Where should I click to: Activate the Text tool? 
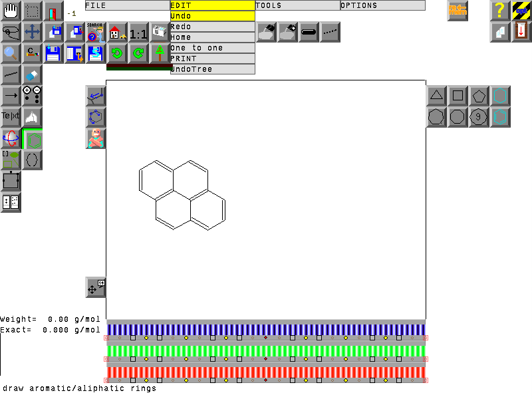click(x=11, y=117)
